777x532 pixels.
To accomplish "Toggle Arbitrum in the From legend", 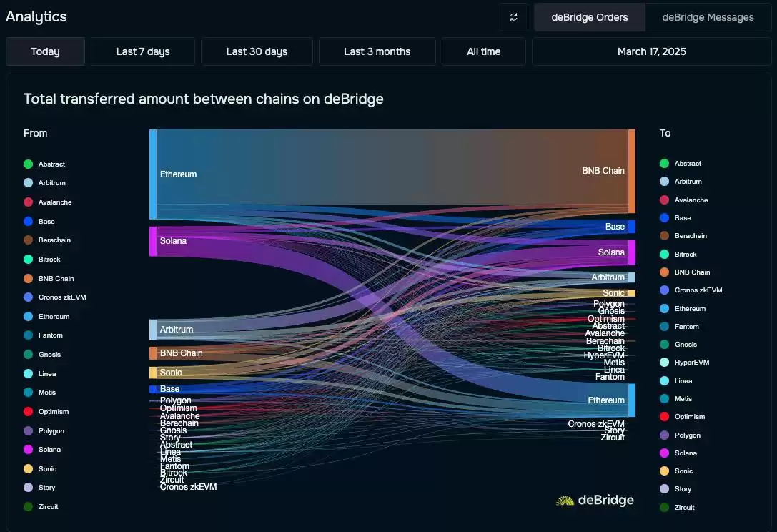I will pyautogui.click(x=44, y=183).
